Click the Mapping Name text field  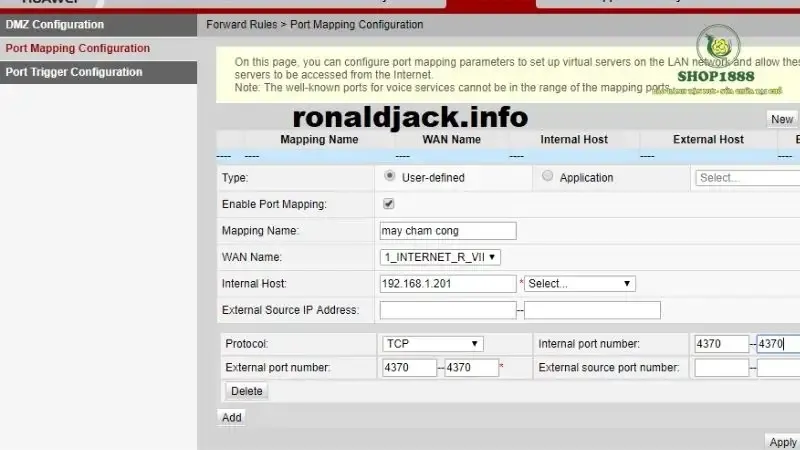pos(448,231)
